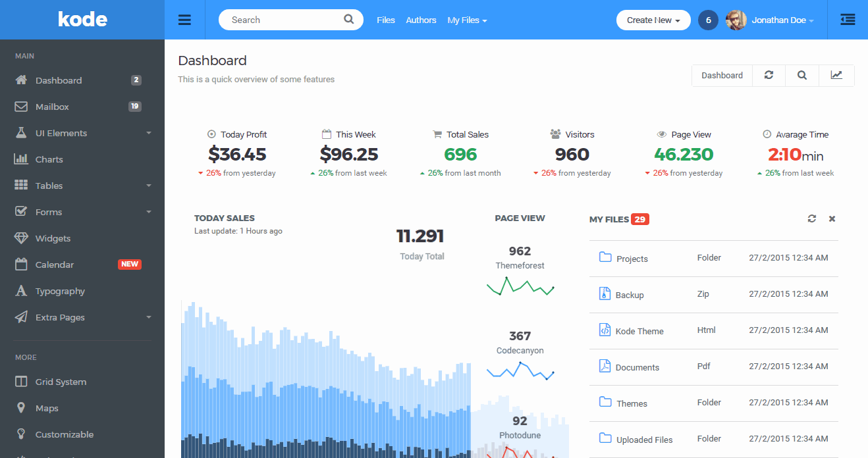Switch to the Authors section
The height and width of the screenshot is (458, 868).
pyautogui.click(x=421, y=20)
